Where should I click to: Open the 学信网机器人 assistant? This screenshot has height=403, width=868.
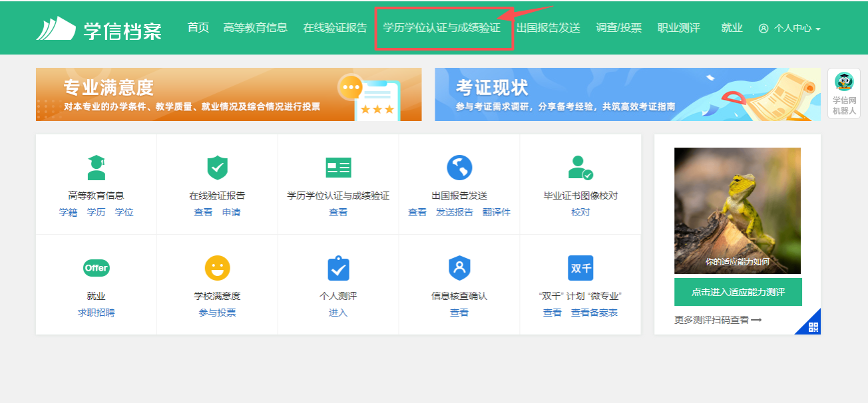(x=844, y=93)
